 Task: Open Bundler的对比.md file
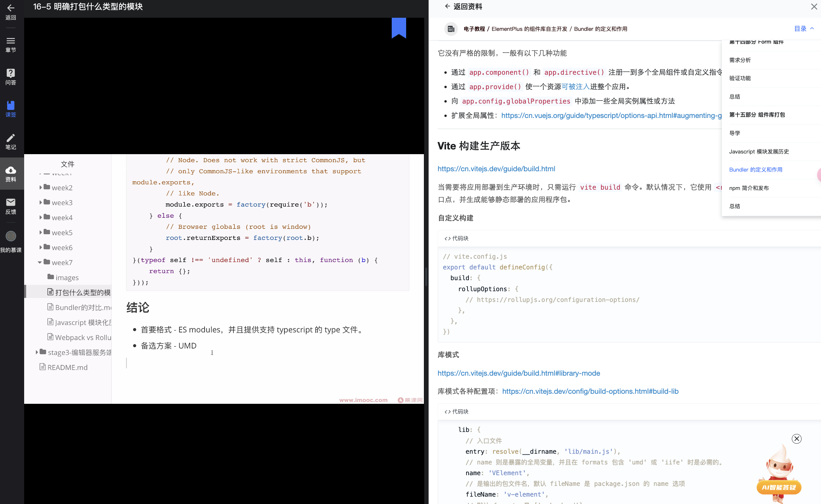click(79, 307)
